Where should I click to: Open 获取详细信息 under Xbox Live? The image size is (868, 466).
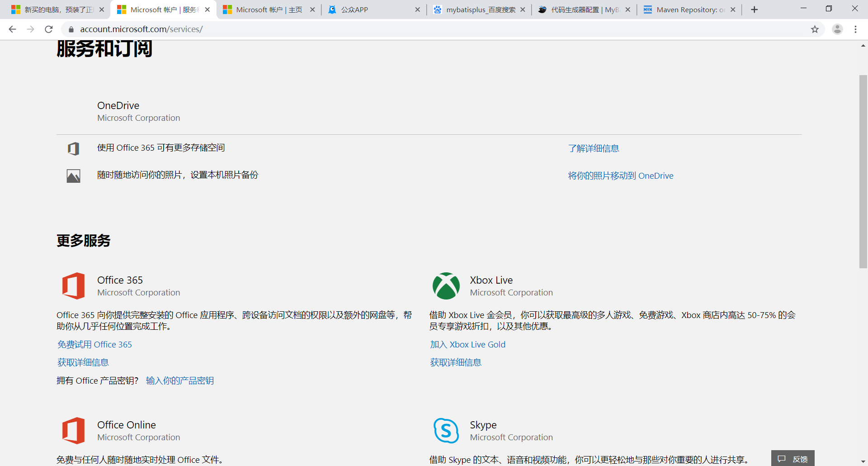pos(456,362)
